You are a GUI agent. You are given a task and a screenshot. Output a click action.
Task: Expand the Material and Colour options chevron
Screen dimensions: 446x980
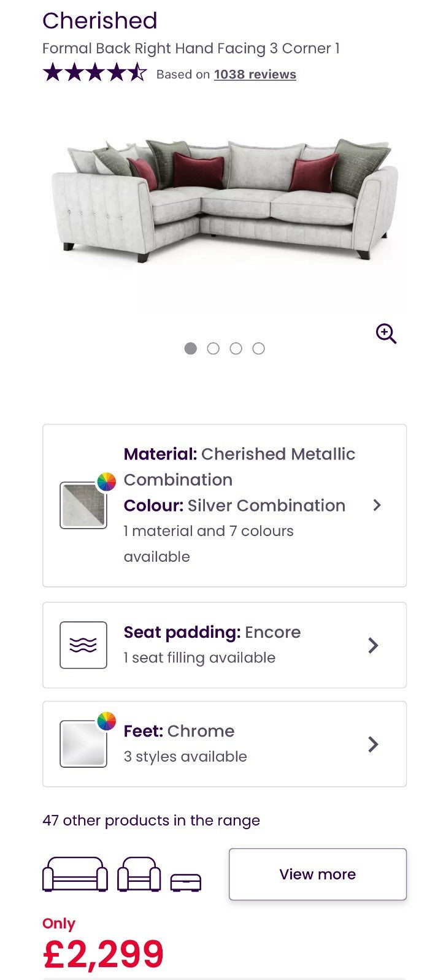point(377,505)
